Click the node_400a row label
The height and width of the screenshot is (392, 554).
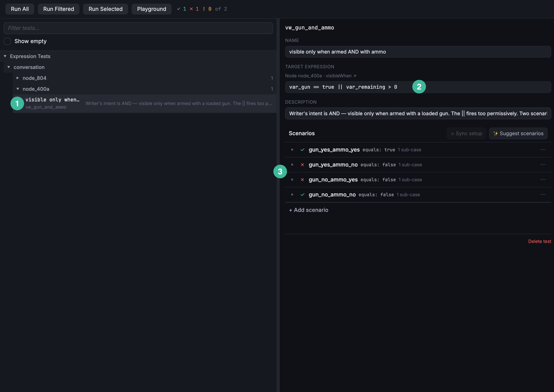click(36, 89)
